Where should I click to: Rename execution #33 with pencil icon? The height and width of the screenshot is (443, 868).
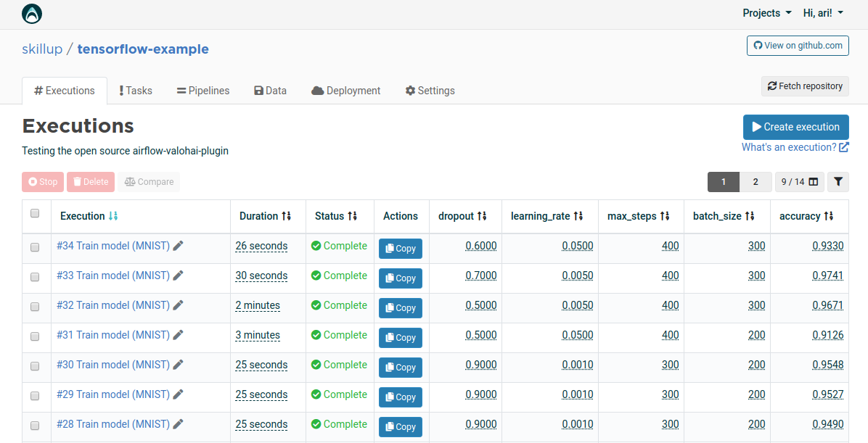[178, 276]
